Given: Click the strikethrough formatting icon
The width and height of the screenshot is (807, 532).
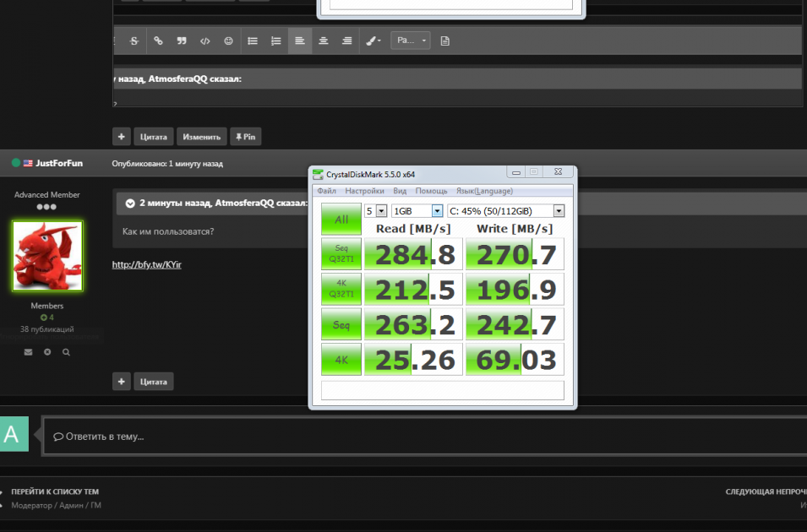Looking at the screenshot, I should [x=134, y=41].
